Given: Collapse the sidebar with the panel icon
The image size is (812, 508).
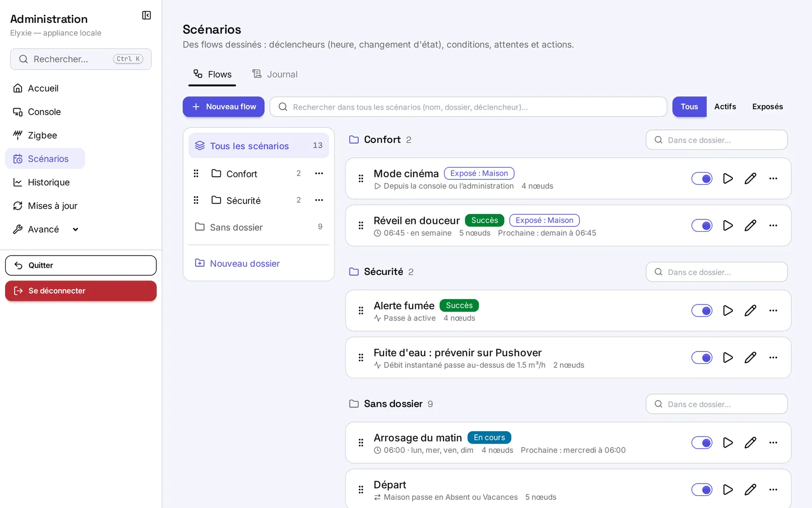Looking at the screenshot, I should click(x=146, y=15).
